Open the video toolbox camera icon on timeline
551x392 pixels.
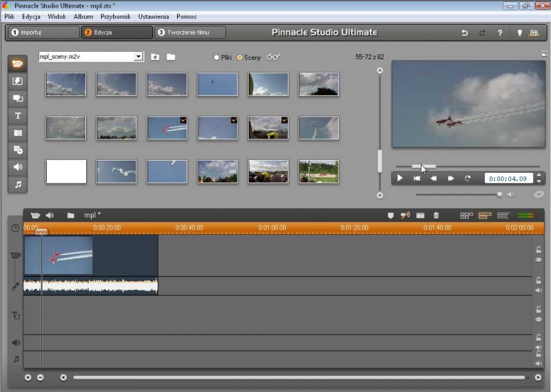35,216
